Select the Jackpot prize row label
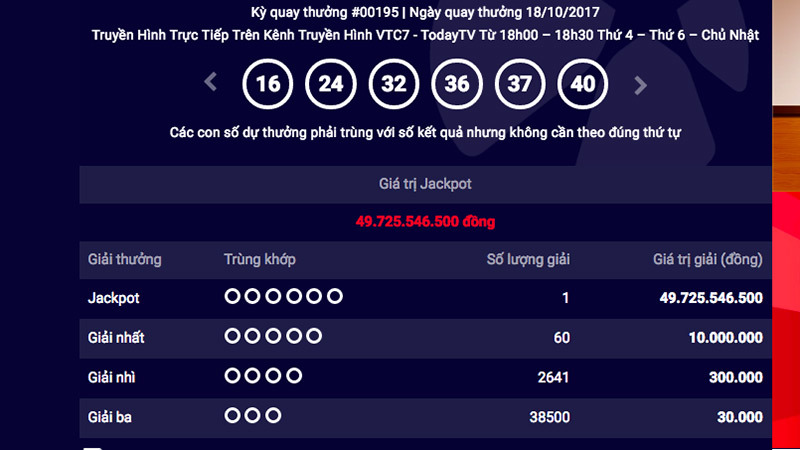Image resolution: width=800 pixels, height=450 pixels. 114,298
